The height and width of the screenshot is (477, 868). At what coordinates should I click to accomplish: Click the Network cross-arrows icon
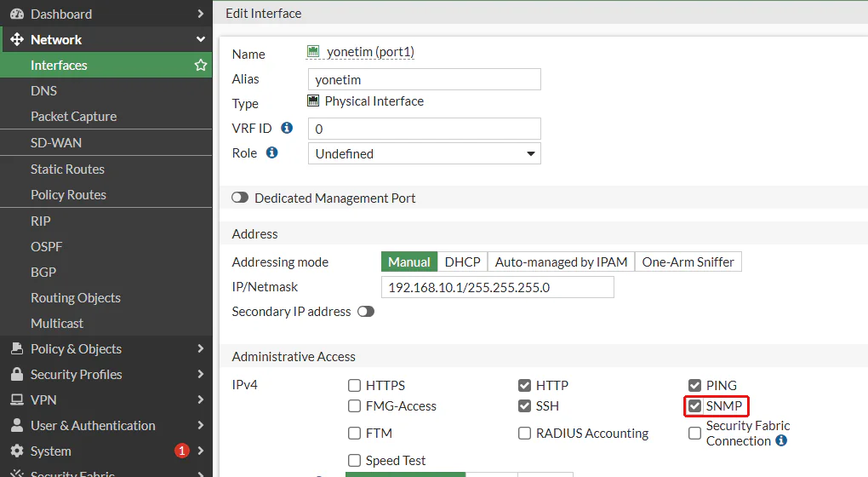[x=17, y=39]
